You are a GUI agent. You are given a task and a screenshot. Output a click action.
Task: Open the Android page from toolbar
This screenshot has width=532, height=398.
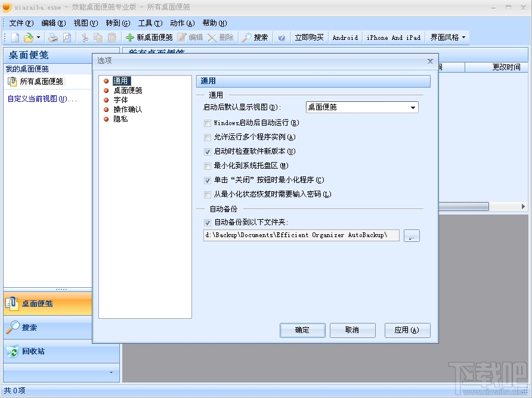(345, 37)
